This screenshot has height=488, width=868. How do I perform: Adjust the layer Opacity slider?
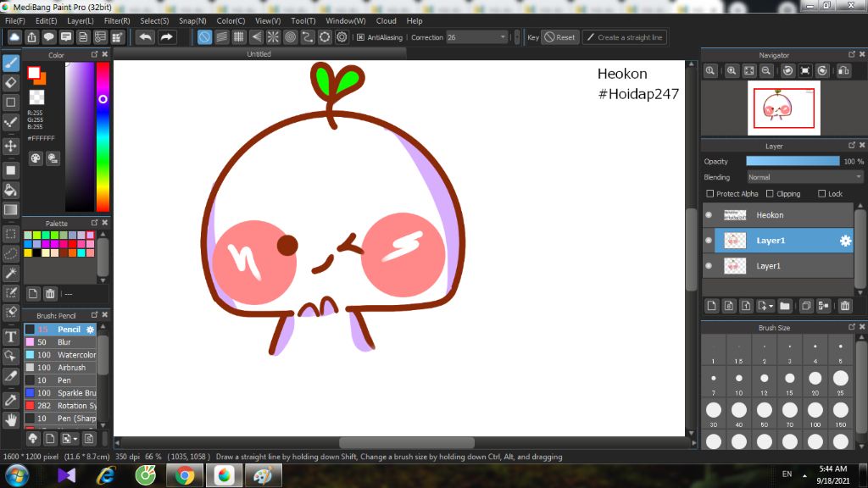tap(793, 161)
